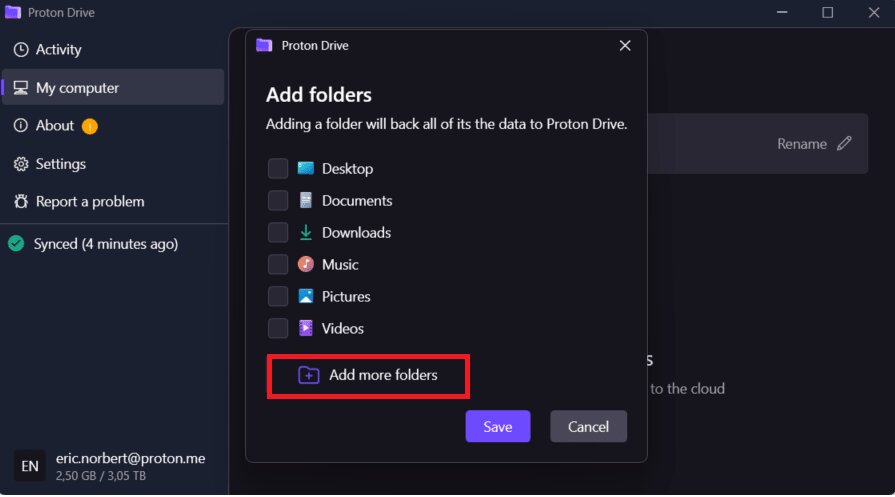
Task: Open the About page
Action: pyautogui.click(x=113, y=126)
